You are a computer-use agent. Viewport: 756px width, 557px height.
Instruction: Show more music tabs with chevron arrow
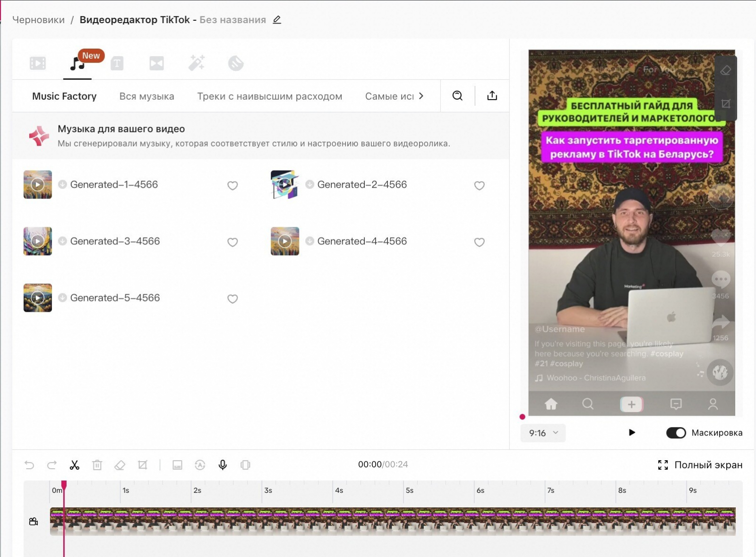[x=421, y=96]
